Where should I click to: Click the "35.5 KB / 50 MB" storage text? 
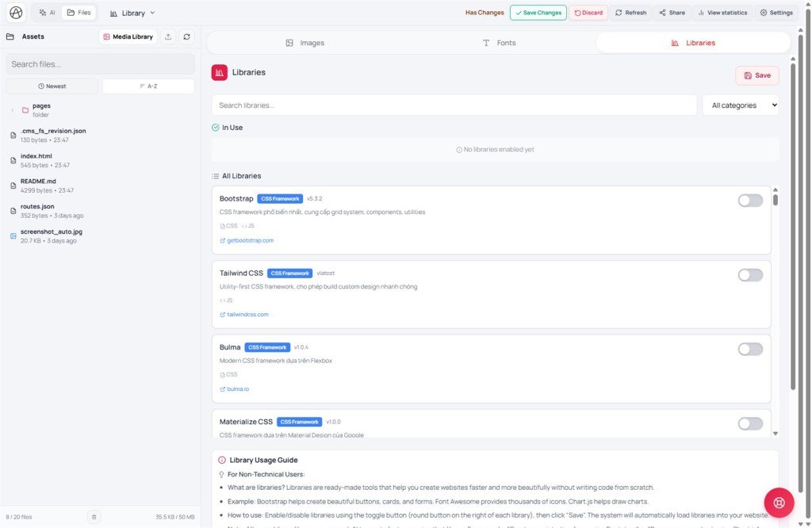click(175, 517)
